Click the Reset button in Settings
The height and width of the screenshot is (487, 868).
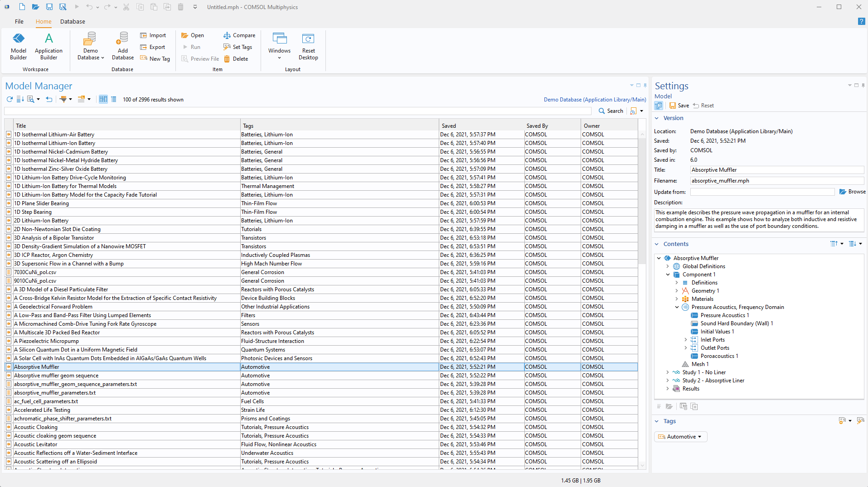[703, 106]
